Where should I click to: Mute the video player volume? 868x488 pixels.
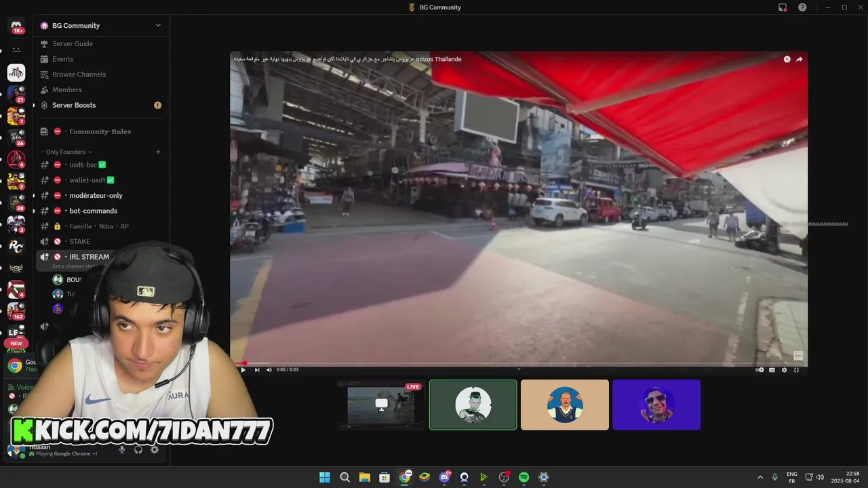pyautogui.click(x=269, y=369)
